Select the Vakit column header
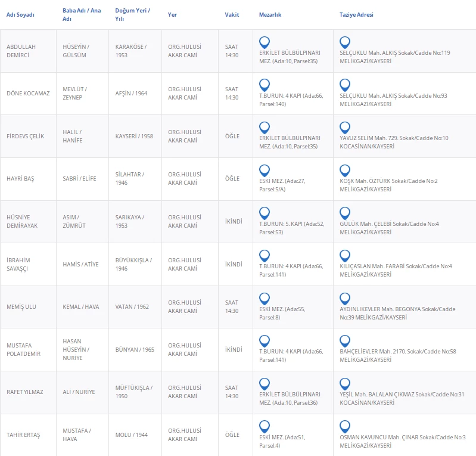Screen dimensions: 476x456 232,15
